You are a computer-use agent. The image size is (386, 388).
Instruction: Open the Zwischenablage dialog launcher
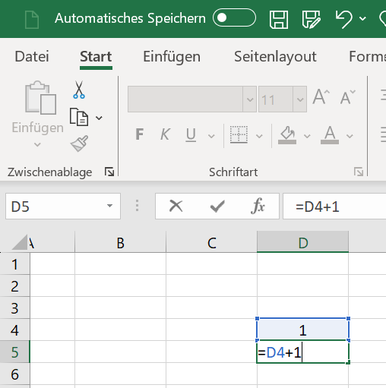109,172
